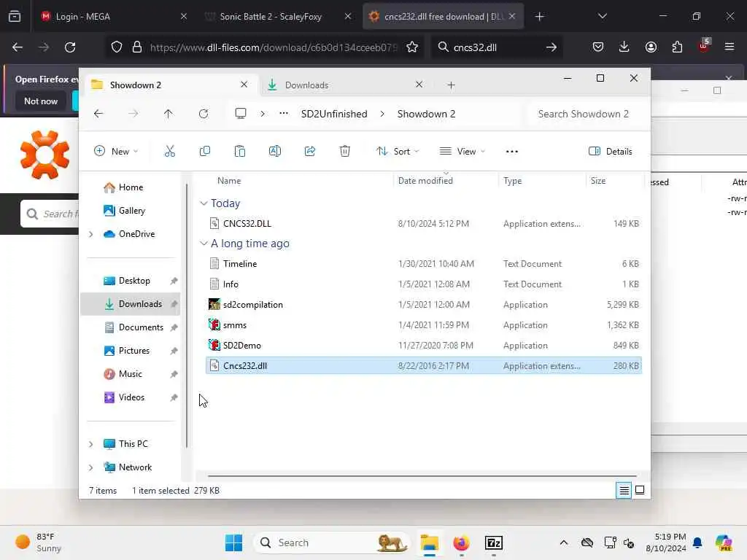The image size is (747, 560).
Task: Click the horizontal scrollbar in file list
Action: 422,475
